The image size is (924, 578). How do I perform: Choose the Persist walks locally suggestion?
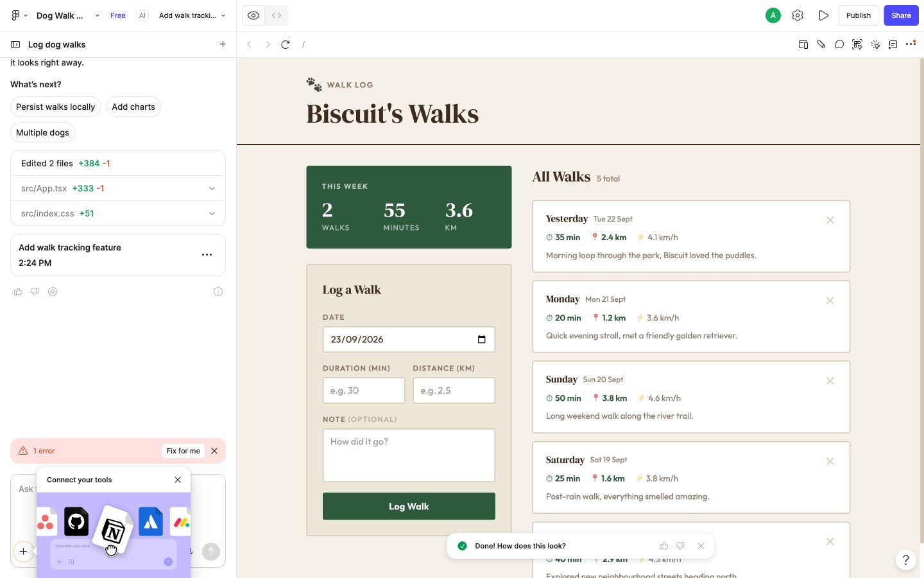[x=56, y=107]
